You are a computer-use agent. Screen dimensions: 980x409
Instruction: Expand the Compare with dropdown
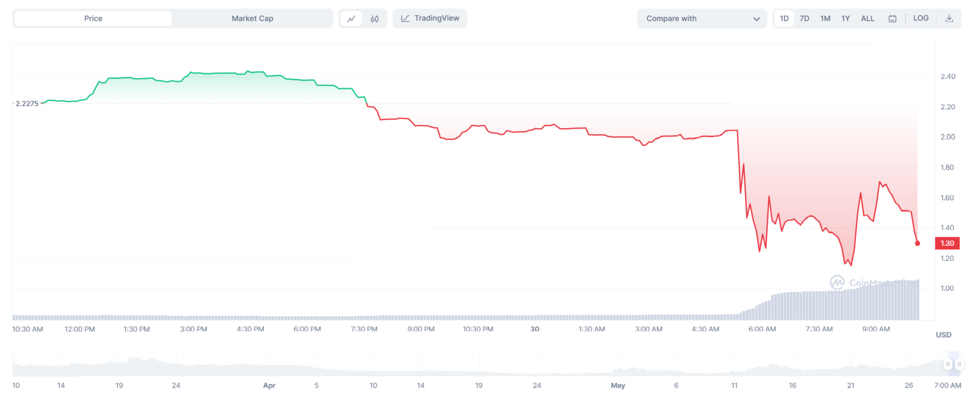pyautogui.click(x=702, y=19)
